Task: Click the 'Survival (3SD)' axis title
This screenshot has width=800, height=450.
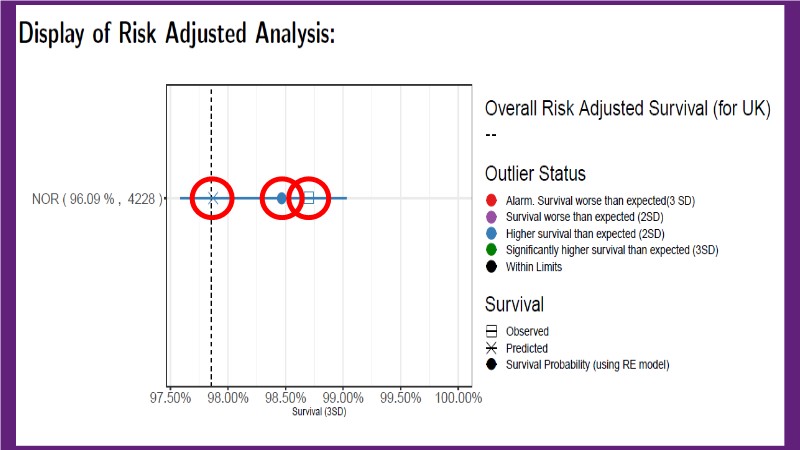Action: [x=319, y=412]
